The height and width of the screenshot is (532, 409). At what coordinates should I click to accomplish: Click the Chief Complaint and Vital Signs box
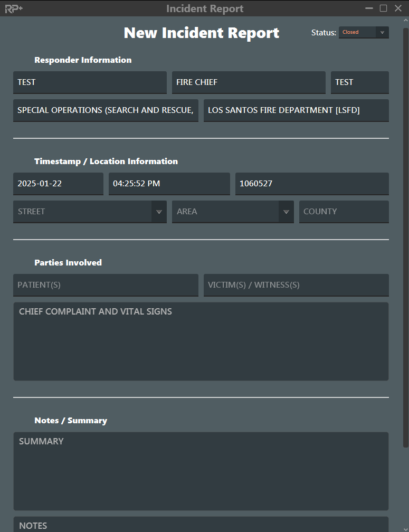[201, 341]
